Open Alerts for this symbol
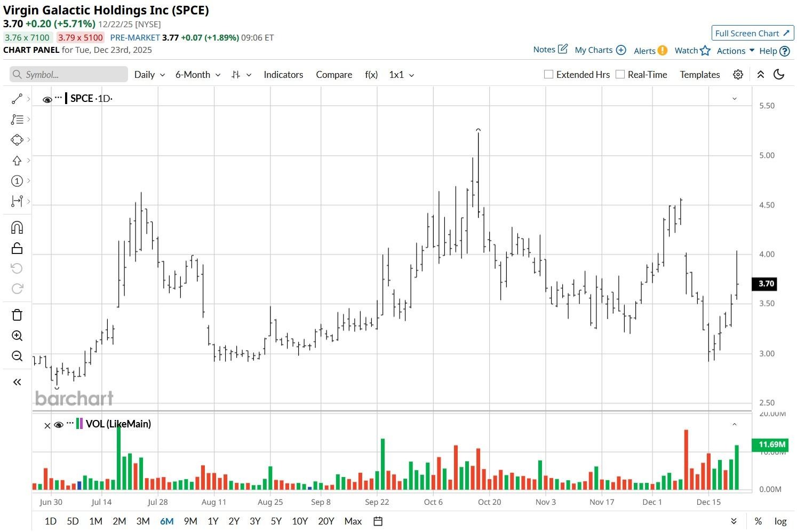797x532 pixels. click(x=650, y=51)
